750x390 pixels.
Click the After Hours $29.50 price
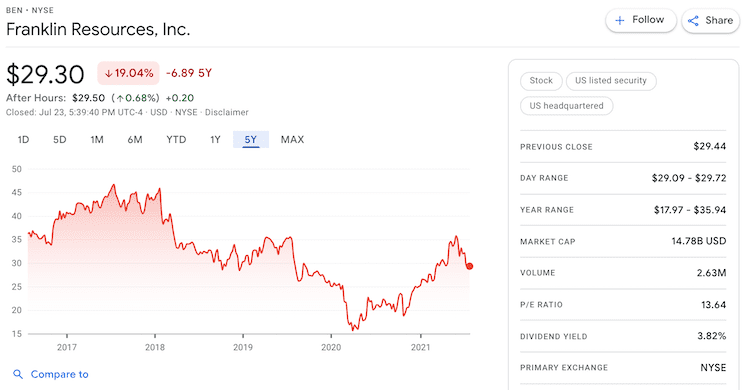88,98
